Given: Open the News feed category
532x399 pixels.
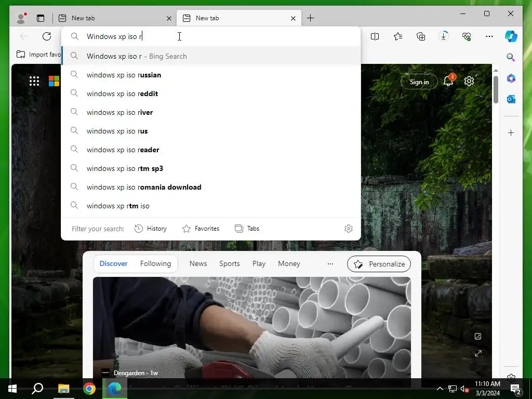Looking at the screenshot, I should coord(198,263).
